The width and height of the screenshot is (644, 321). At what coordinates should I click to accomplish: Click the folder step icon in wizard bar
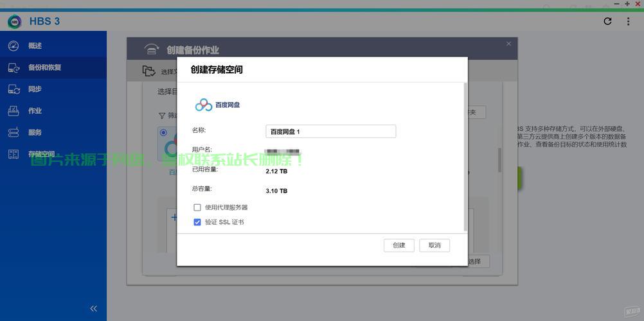(148, 71)
